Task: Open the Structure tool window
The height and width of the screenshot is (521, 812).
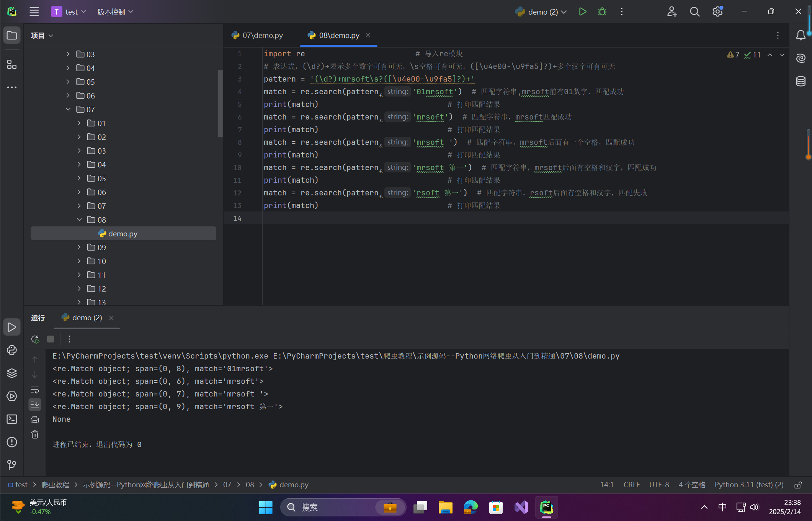Action: point(12,64)
